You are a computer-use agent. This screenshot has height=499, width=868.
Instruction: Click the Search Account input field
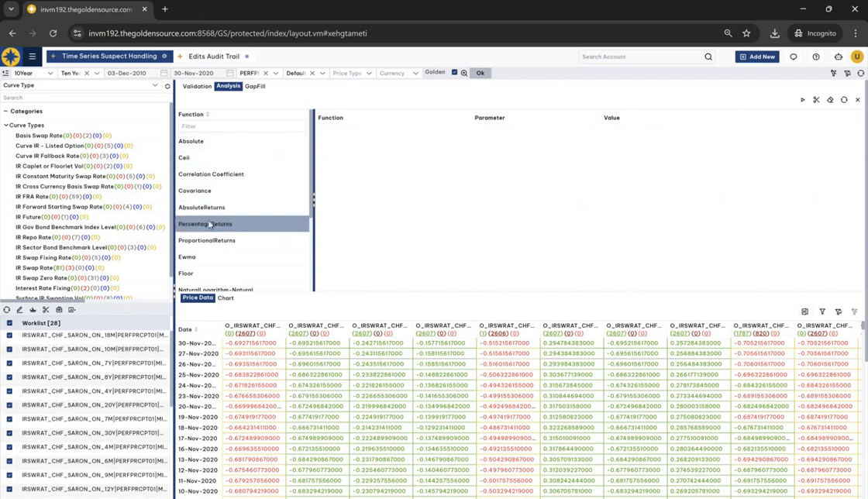pos(641,57)
